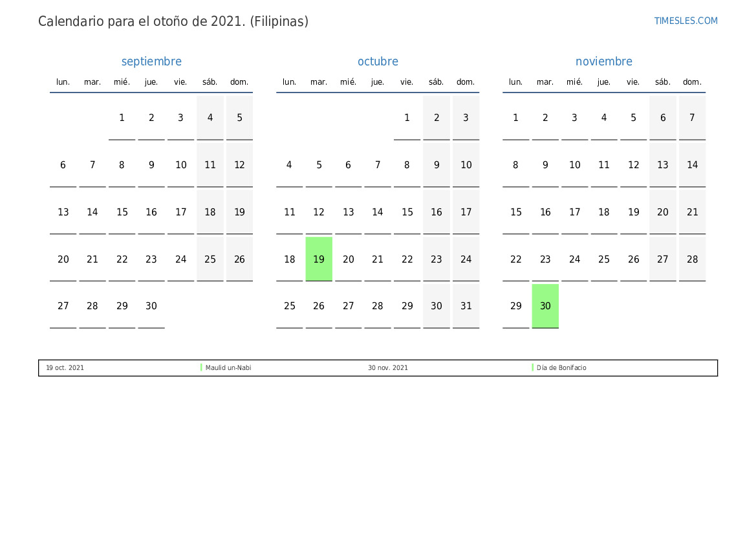This screenshot has width=756, height=535.
Task: Click the Día de Bonifacio legend label
Action: click(561, 368)
